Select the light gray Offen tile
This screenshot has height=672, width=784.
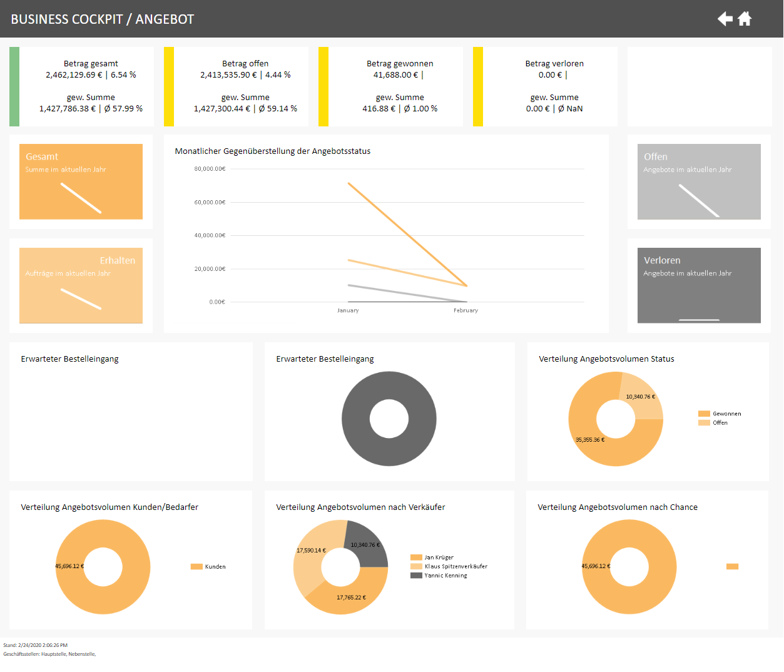point(699,181)
